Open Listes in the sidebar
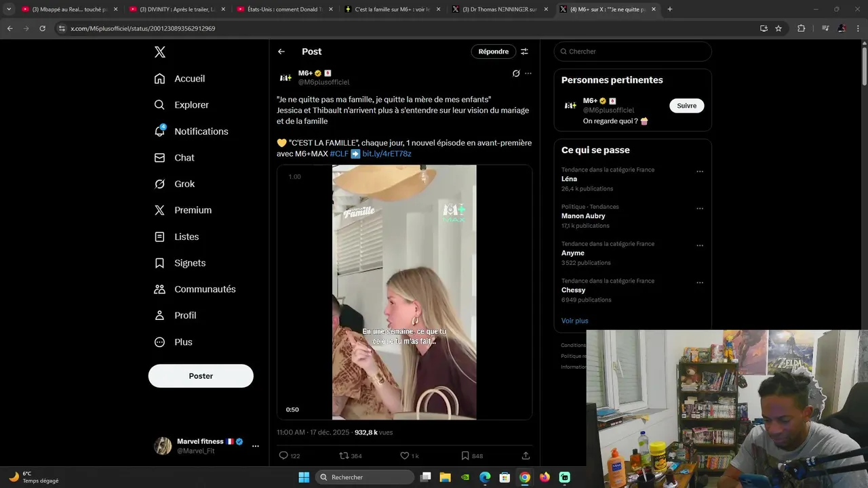868x488 pixels. [x=176, y=237]
